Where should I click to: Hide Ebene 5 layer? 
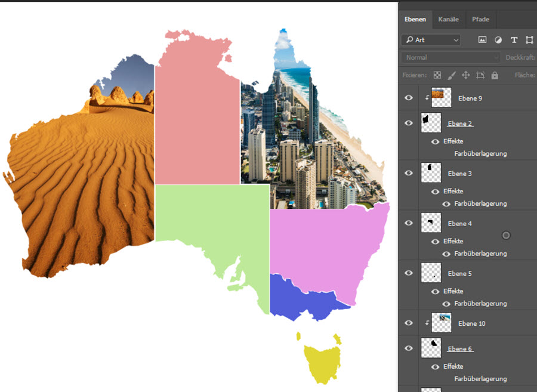(408, 273)
